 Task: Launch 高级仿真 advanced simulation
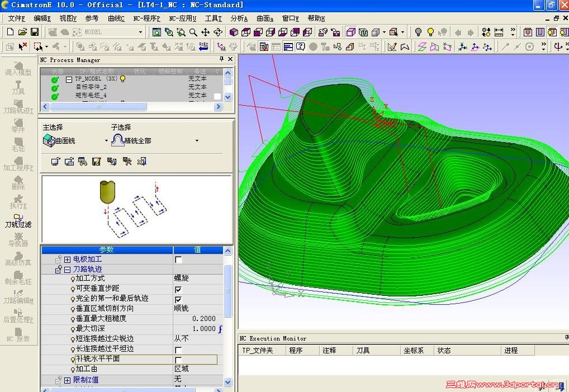pyautogui.click(x=18, y=258)
